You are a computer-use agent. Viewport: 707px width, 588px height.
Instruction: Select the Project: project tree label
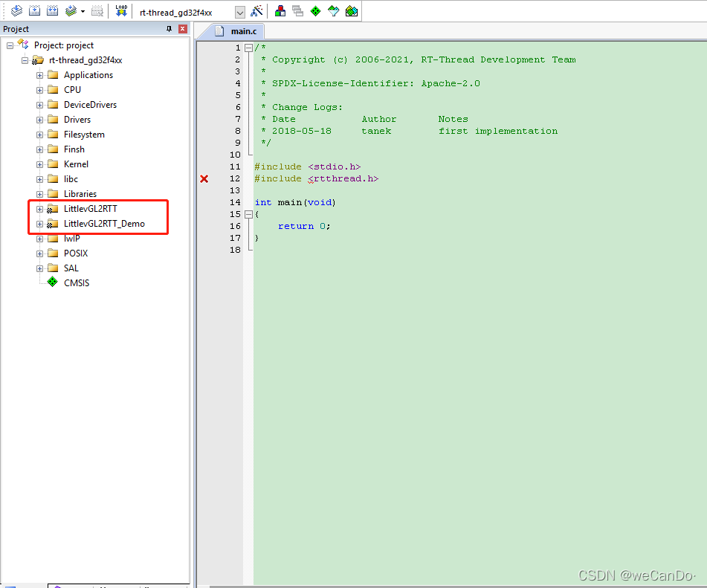pyautogui.click(x=64, y=45)
